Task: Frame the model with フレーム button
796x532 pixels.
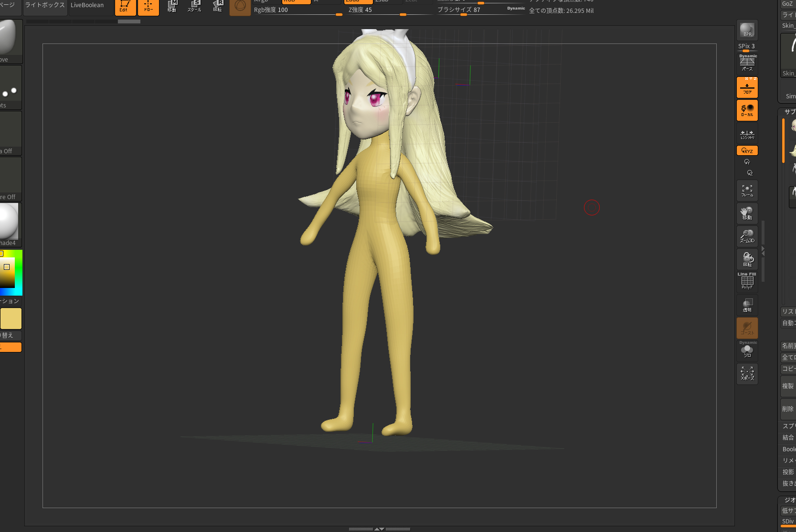Action: (747, 191)
